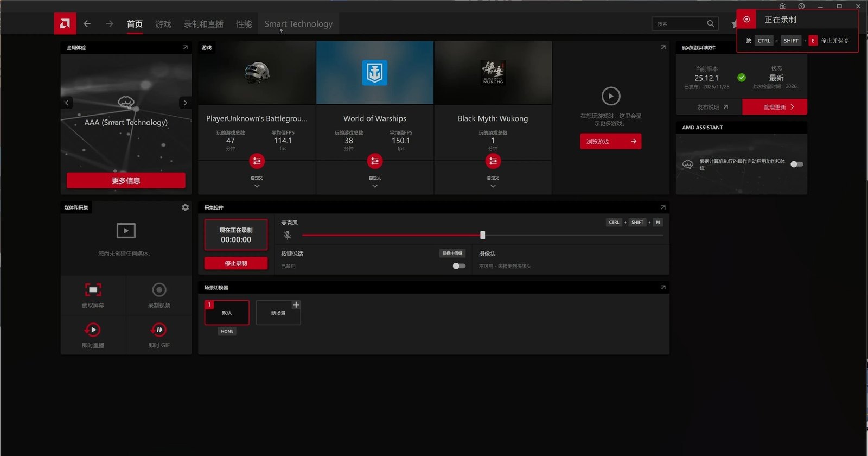Image resolution: width=868 pixels, height=456 pixels.
Task: Click the 更多信息 button
Action: click(x=126, y=180)
